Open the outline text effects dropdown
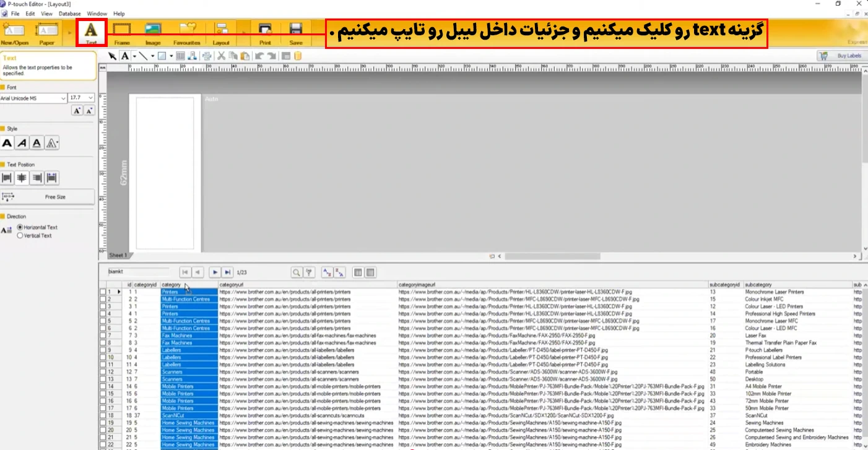 pos(53,144)
